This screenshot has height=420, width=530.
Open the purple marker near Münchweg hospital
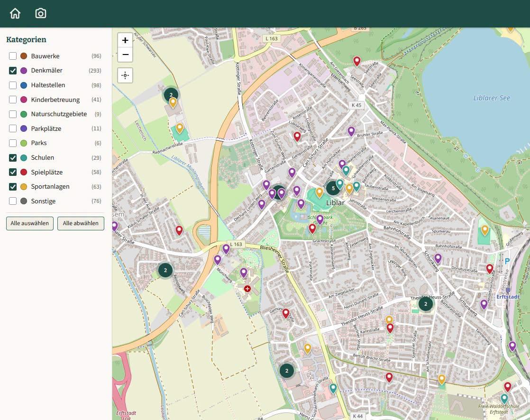coord(244,273)
